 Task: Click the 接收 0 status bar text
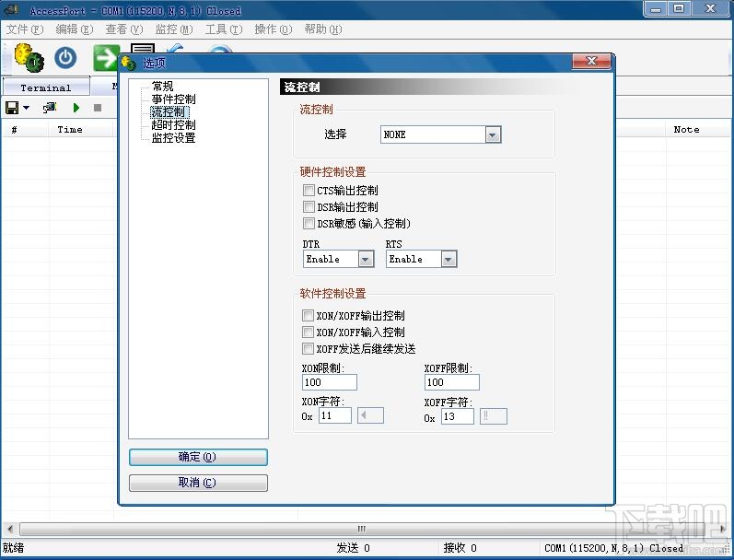(460, 548)
